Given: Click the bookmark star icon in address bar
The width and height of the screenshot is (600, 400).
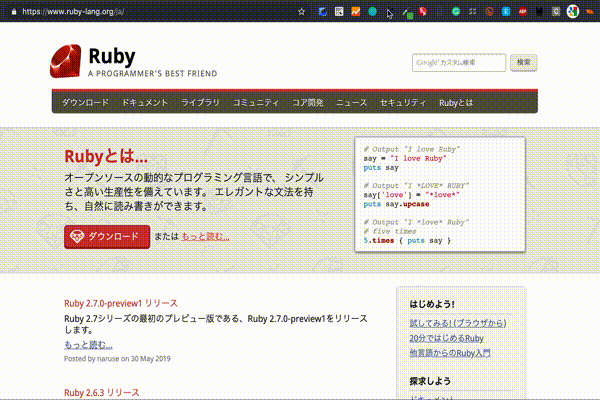Looking at the screenshot, I should (x=302, y=11).
